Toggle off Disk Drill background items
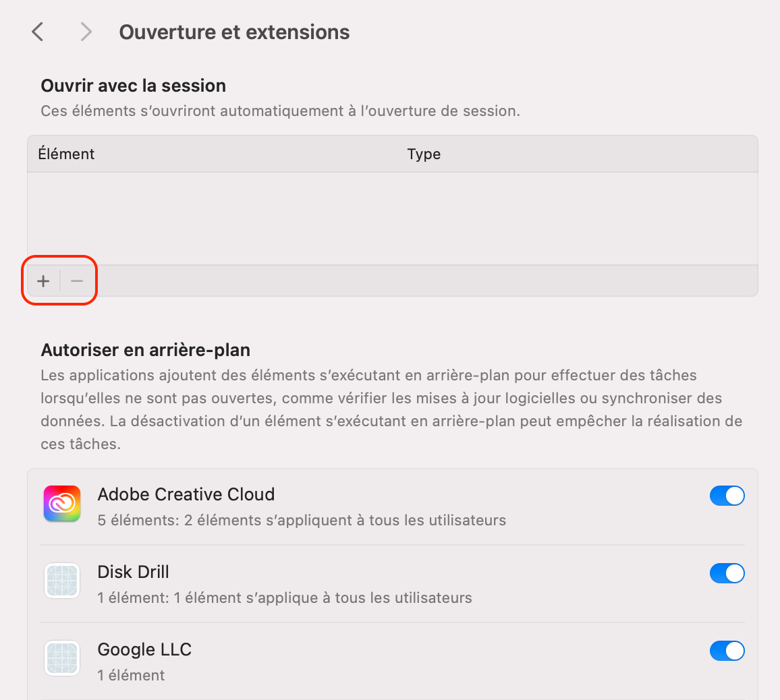Image resolution: width=780 pixels, height=700 pixels. tap(727, 573)
